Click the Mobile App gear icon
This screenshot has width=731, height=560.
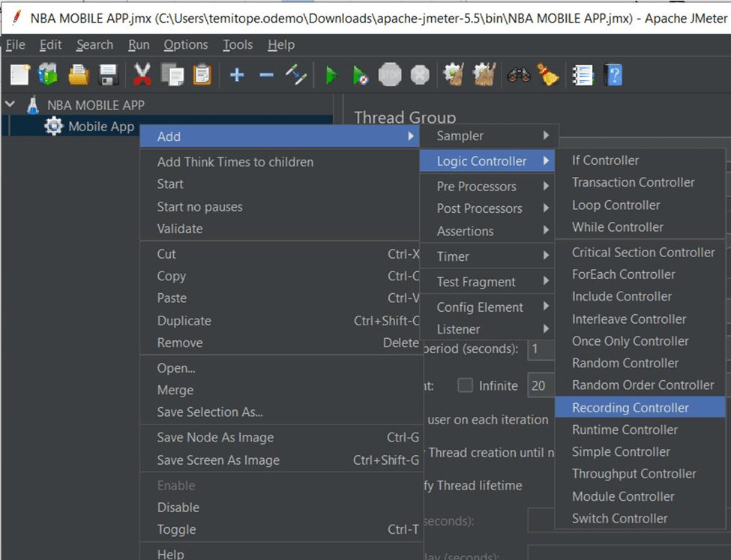click(x=54, y=127)
